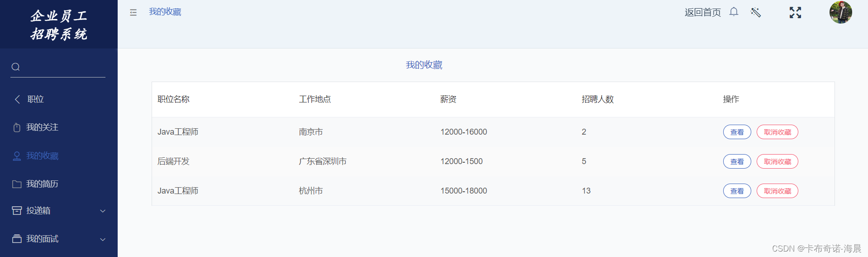Open the user avatar menu
The height and width of the screenshot is (257, 868).
[x=840, y=12]
